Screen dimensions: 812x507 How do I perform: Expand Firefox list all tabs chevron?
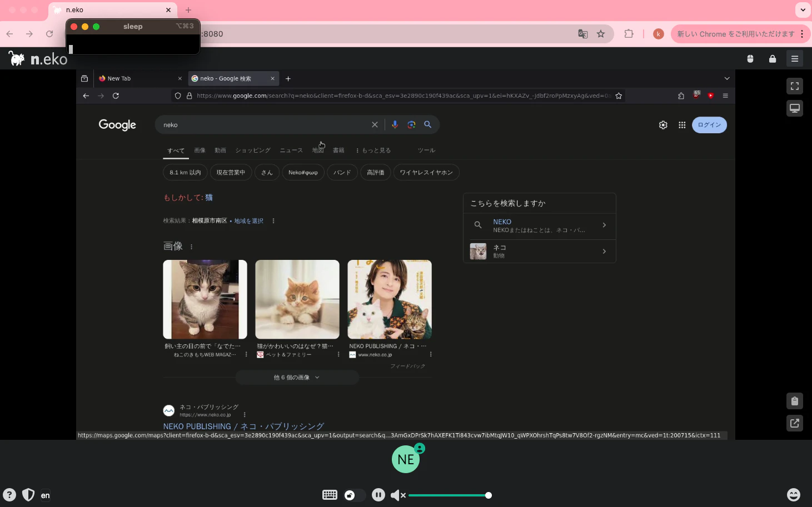click(x=726, y=78)
